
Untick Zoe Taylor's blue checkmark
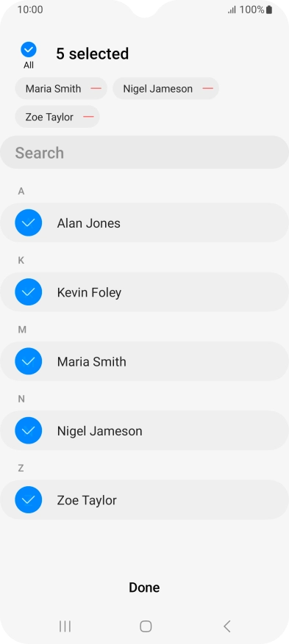pyautogui.click(x=29, y=500)
